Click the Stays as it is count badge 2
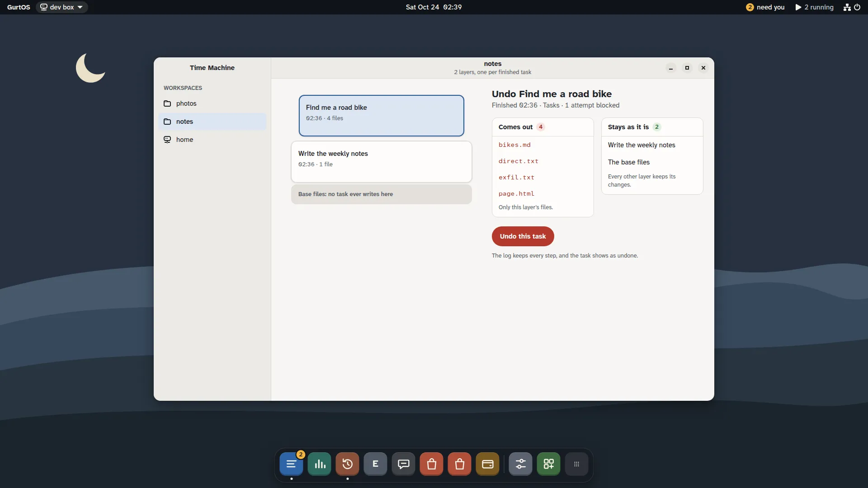Screen dimensions: 868x488 click(657, 127)
